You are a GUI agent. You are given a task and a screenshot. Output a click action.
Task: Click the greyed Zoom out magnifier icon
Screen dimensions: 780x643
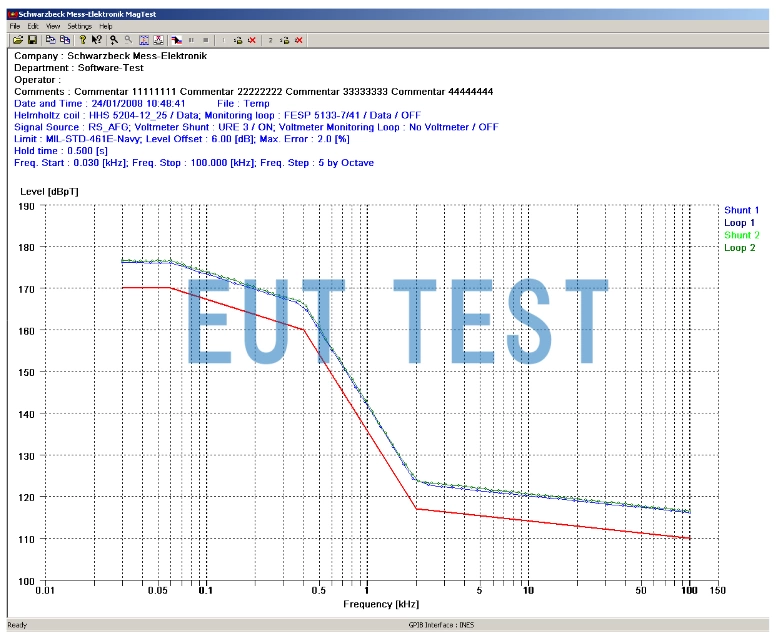click(128, 40)
